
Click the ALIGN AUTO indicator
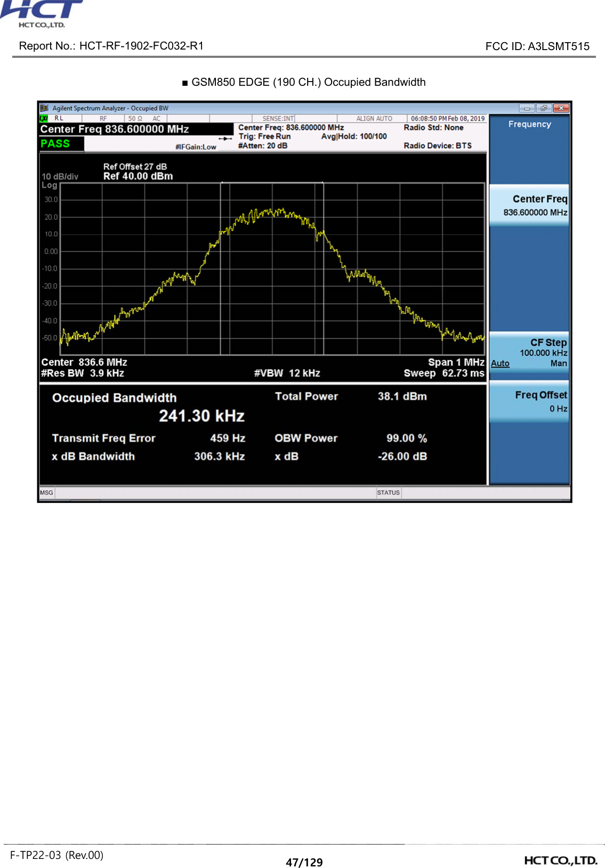[x=374, y=118]
